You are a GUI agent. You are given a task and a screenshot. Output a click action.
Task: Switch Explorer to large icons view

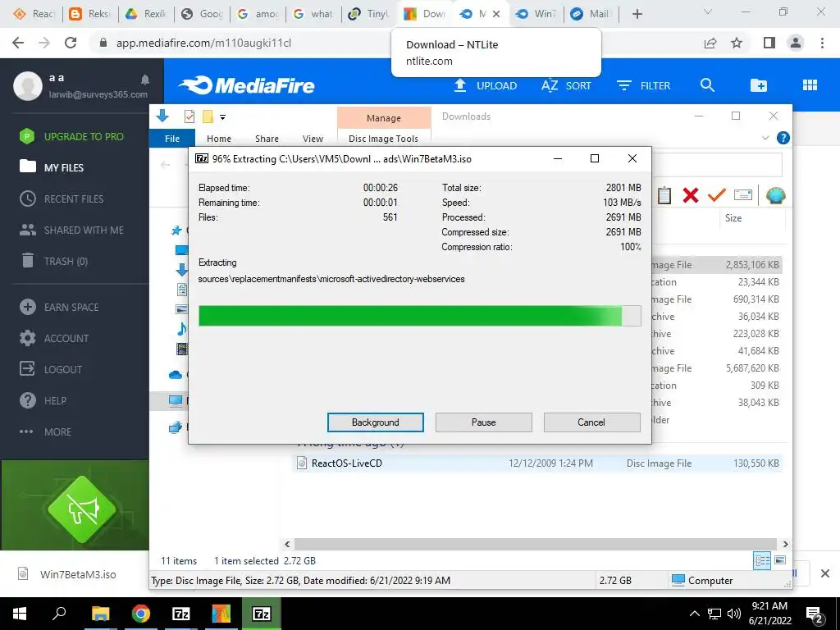[780, 560]
